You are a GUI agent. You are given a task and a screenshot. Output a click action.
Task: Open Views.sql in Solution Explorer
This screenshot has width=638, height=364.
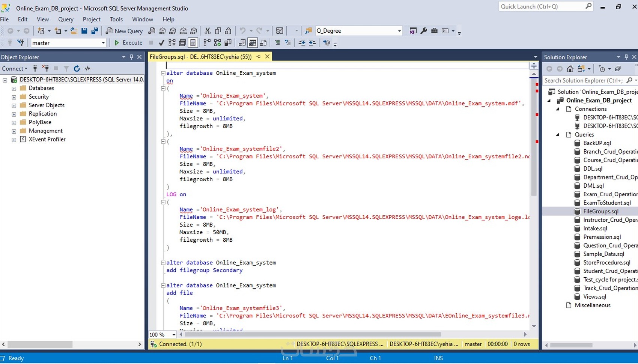point(595,296)
